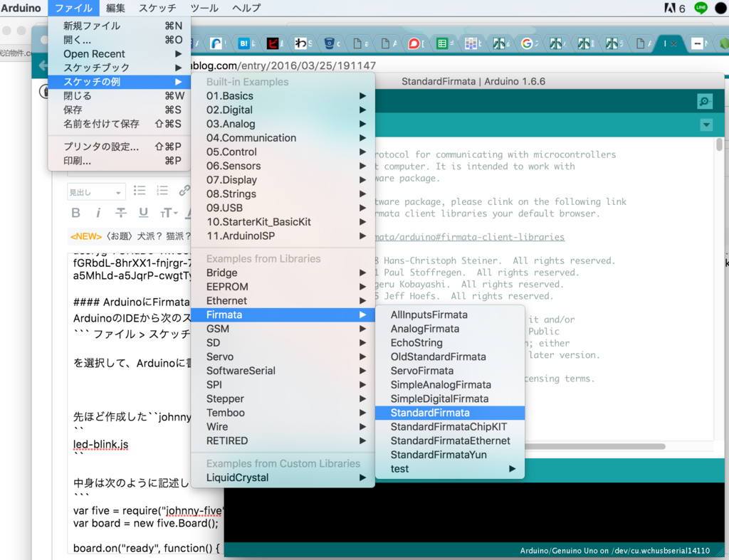Click the Strikethrough formatting icon

tap(121, 213)
